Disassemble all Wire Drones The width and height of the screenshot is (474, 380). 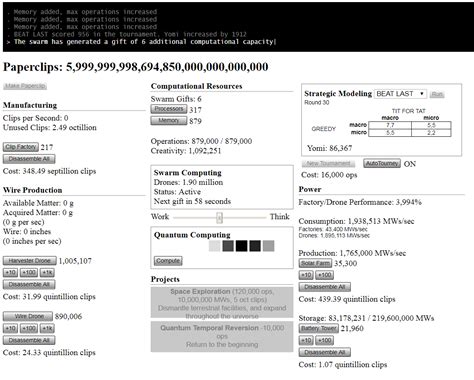(29, 340)
